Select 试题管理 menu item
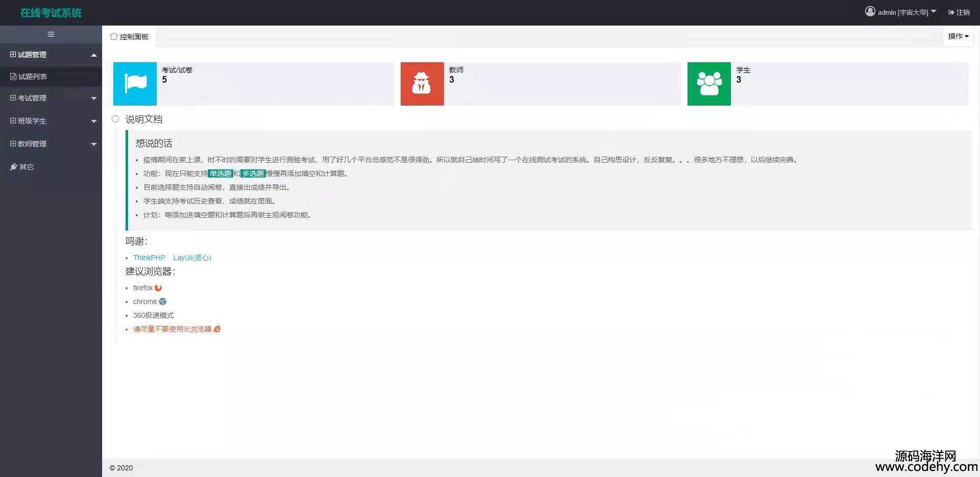This screenshot has height=477, width=980. (x=51, y=55)
